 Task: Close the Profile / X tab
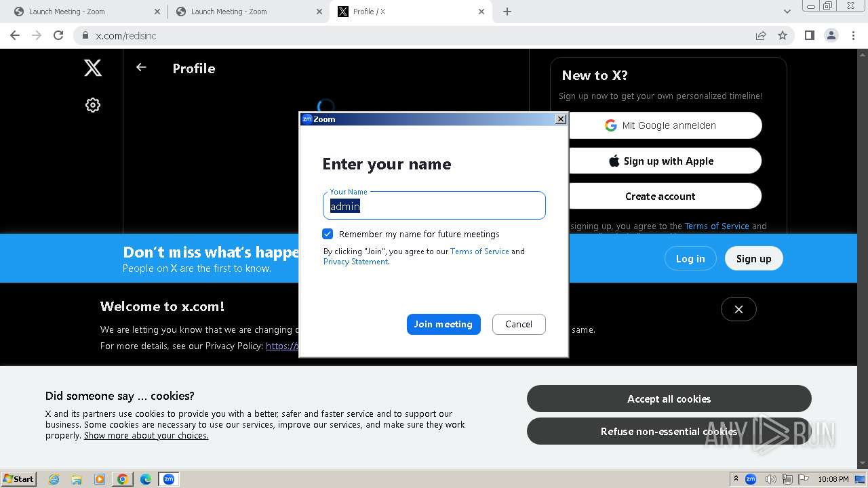pyautogui.click(x=481, y=12)
